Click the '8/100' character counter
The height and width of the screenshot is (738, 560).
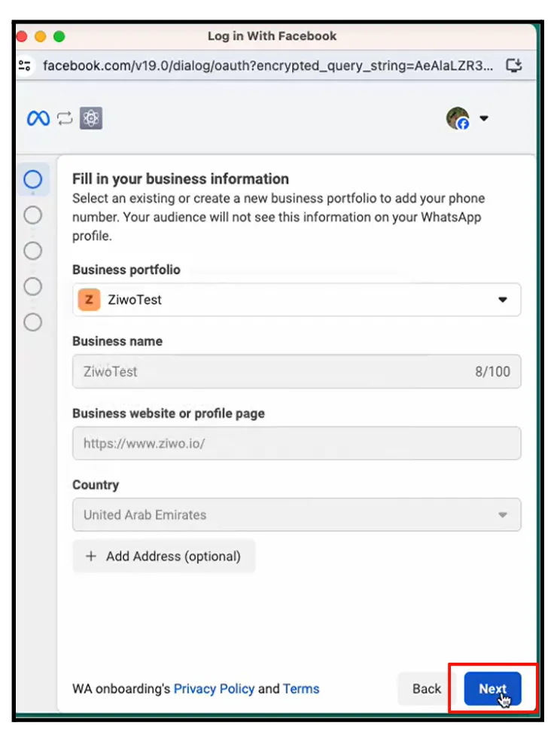(x=492, y=372)
